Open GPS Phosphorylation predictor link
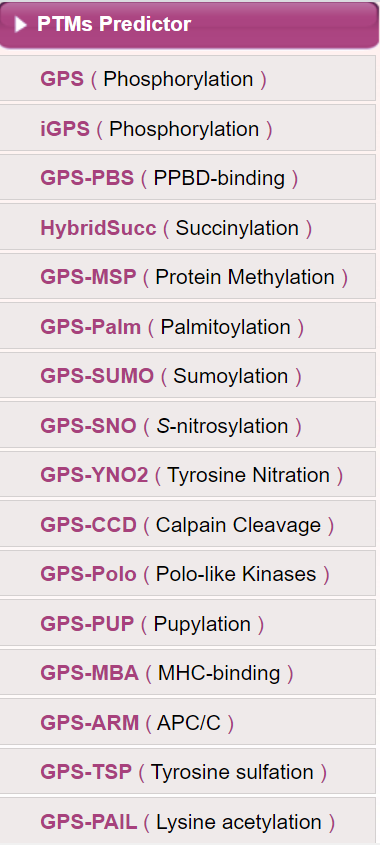This screenshot has width=380, height=845. (187, 78)
